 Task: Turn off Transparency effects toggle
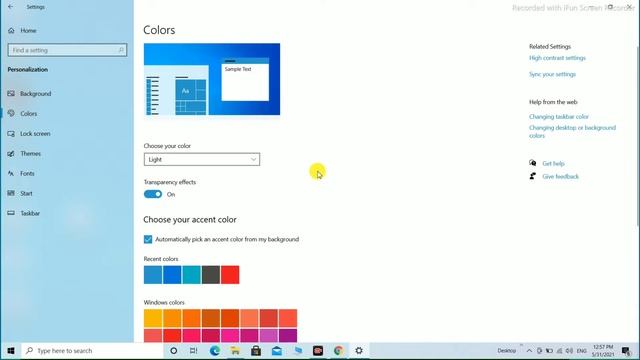point(153,194)
